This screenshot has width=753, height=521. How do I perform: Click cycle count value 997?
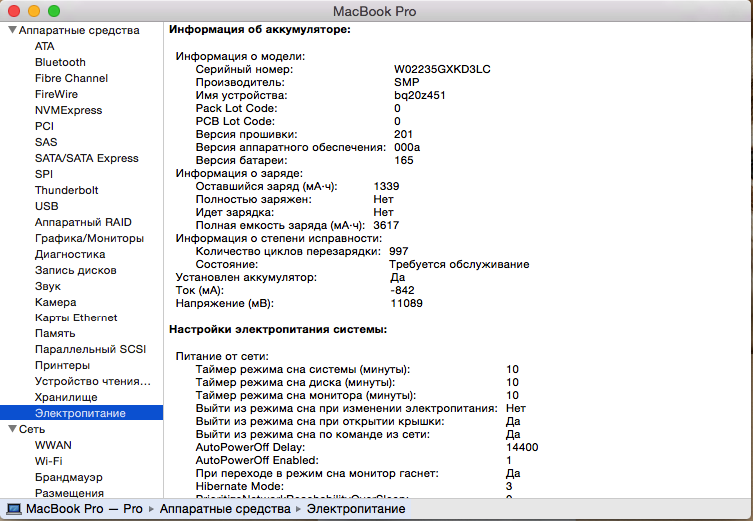coord(399,251)
